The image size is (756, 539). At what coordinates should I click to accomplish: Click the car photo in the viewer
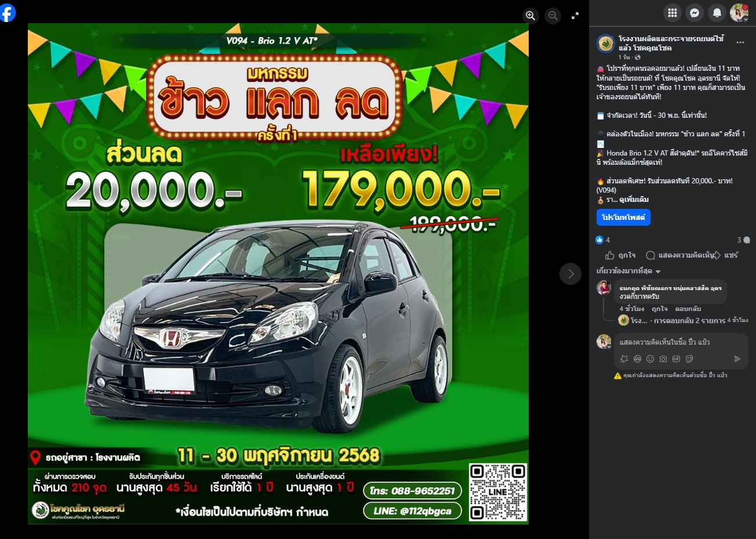click(x=278, y=274)
